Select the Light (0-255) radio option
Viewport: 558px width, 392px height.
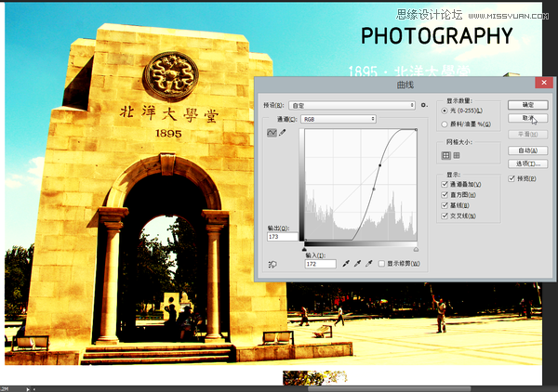coord(445,111)
